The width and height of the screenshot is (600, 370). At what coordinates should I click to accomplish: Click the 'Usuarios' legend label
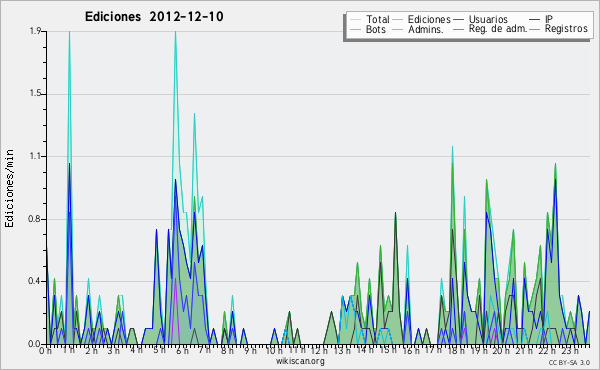pyautogui.click(x=488, y=19)
